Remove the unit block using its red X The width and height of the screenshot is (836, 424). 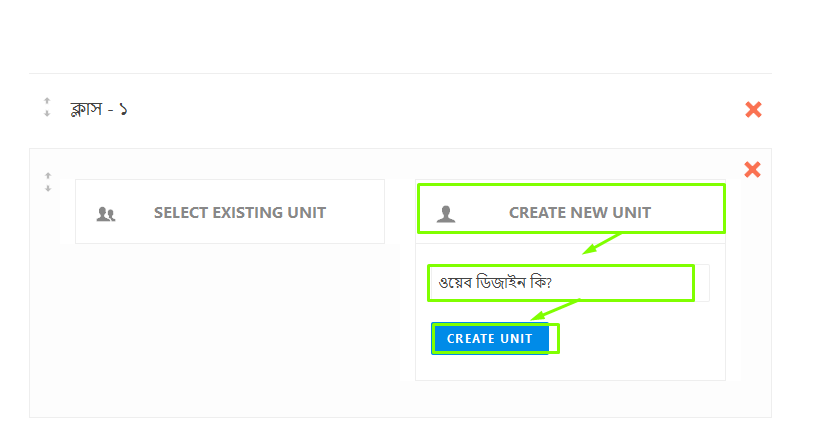click(x=752, y=170)
